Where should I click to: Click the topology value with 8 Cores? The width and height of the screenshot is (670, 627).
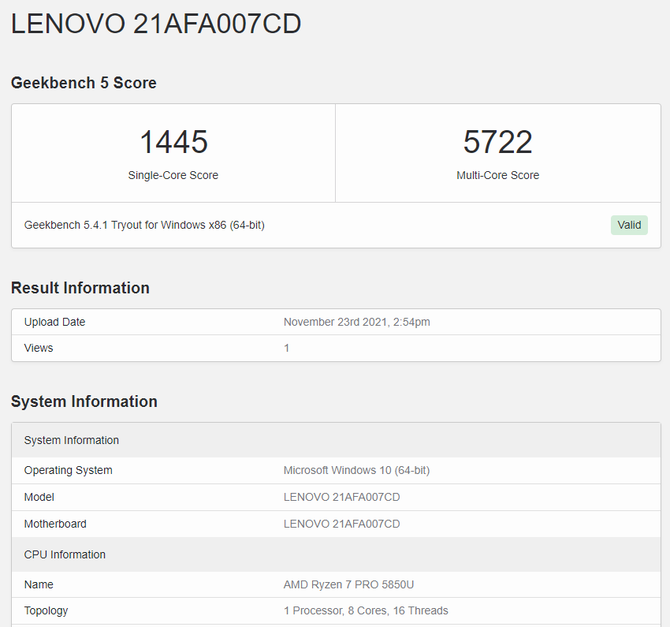click(x=365, y=610)
